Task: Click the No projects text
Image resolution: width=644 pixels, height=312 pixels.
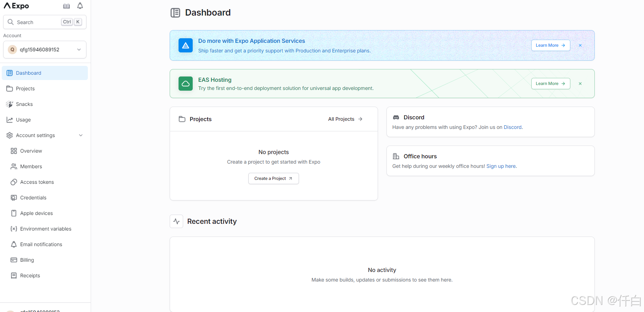Action: point(273,152)
